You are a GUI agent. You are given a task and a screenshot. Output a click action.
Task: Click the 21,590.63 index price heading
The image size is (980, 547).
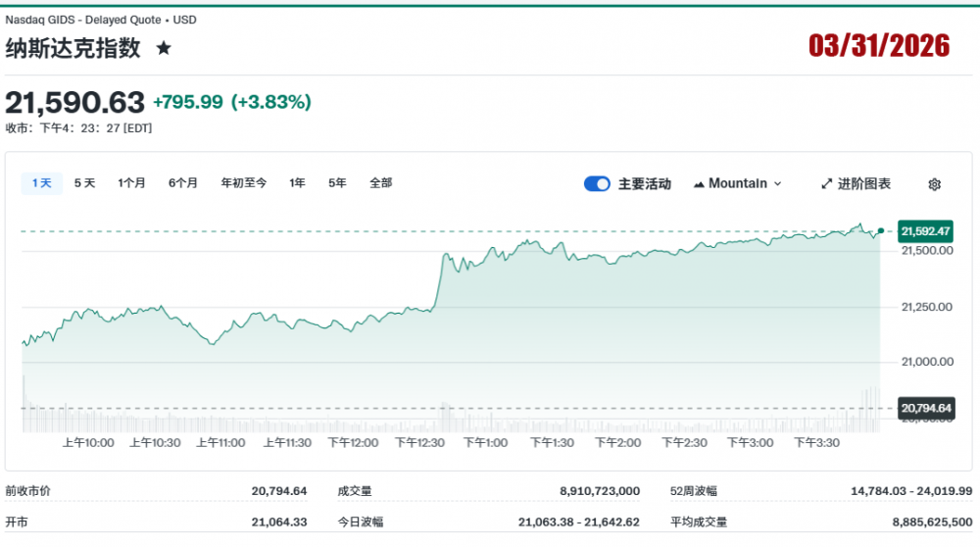(75, 102)
